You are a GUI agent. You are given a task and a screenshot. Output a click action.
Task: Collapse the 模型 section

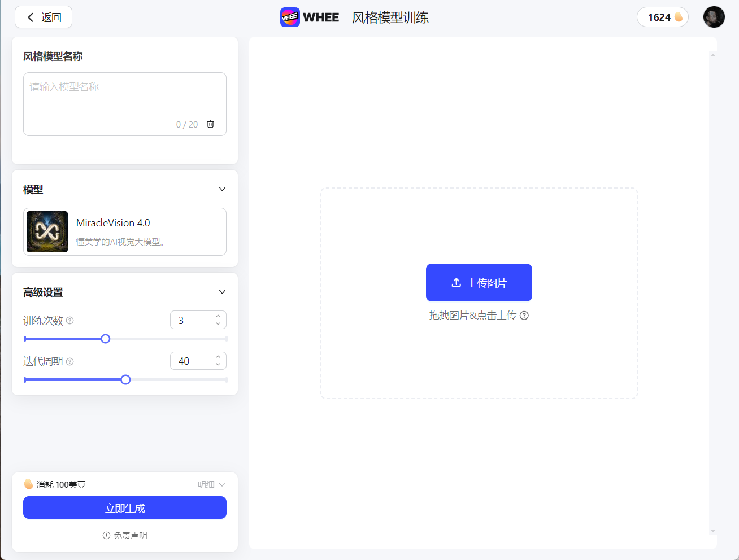221,189
